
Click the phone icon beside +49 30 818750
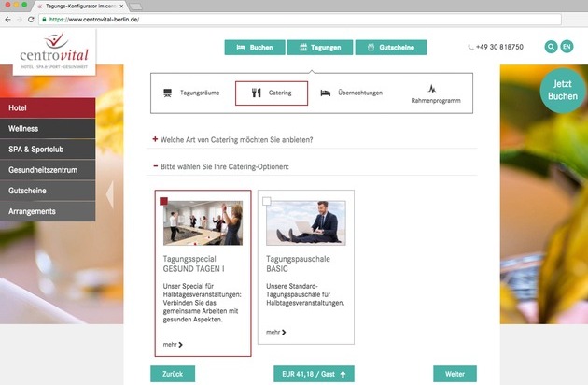(470, 48)
